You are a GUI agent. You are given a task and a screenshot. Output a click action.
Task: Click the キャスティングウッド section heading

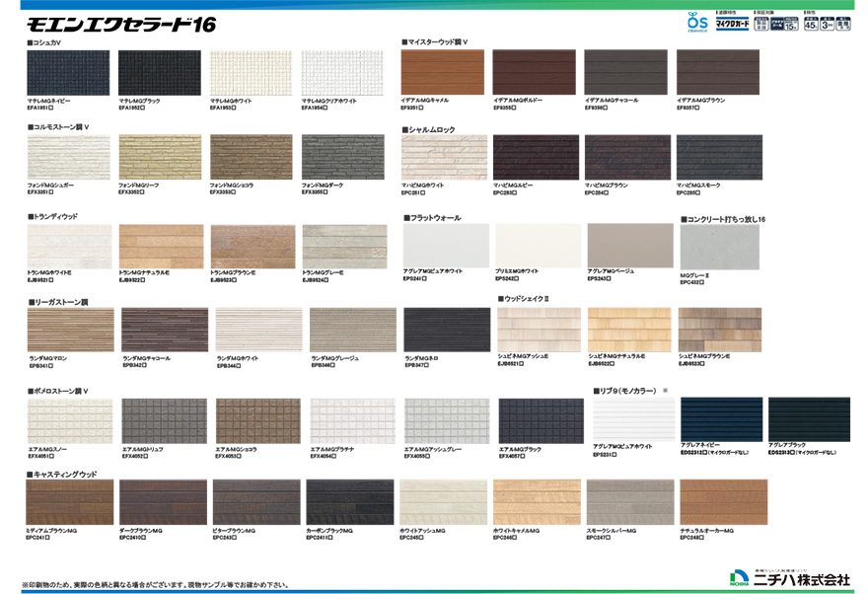point(61,475)
